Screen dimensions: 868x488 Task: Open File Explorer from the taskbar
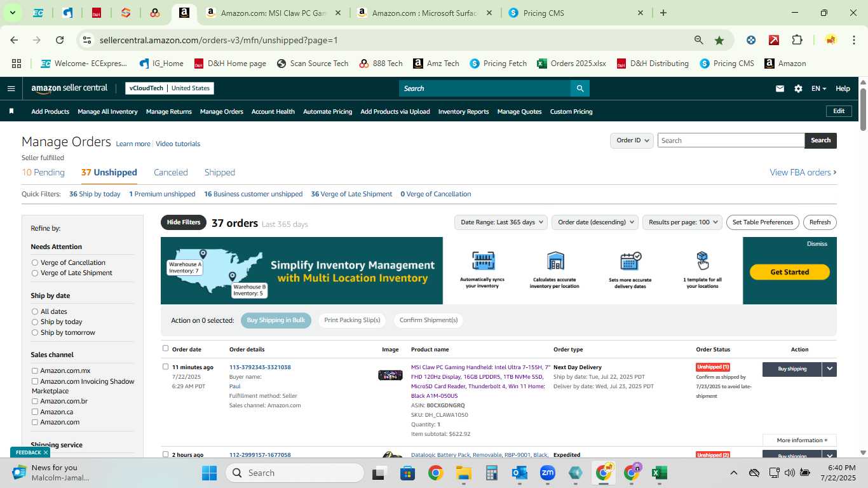click(463, 473)
